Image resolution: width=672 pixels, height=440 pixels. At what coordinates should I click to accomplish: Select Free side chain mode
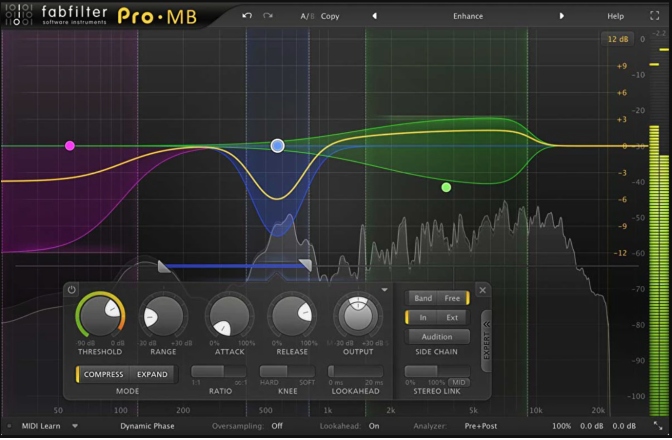pyautogui.click(x=453, y=298)
